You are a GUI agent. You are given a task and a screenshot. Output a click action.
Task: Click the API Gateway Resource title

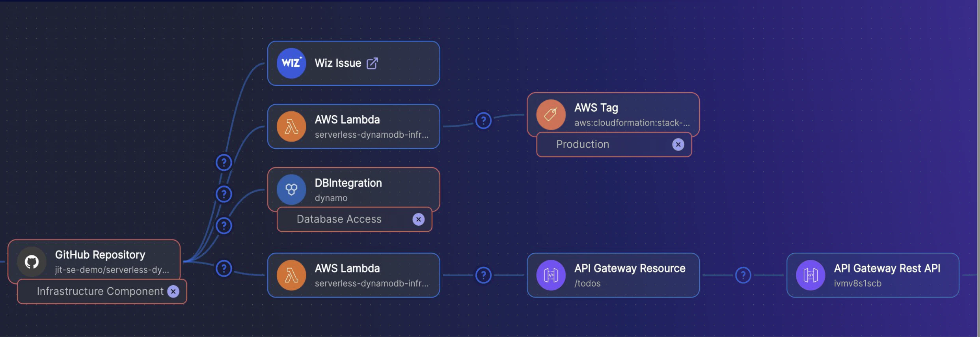(x=630, y=268)
